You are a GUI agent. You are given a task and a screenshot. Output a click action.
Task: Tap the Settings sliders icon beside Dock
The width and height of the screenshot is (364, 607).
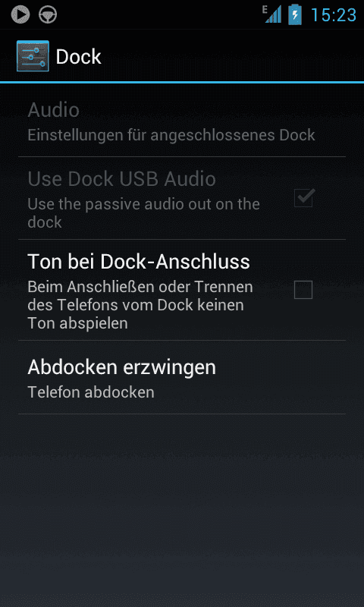pos(33,56)
